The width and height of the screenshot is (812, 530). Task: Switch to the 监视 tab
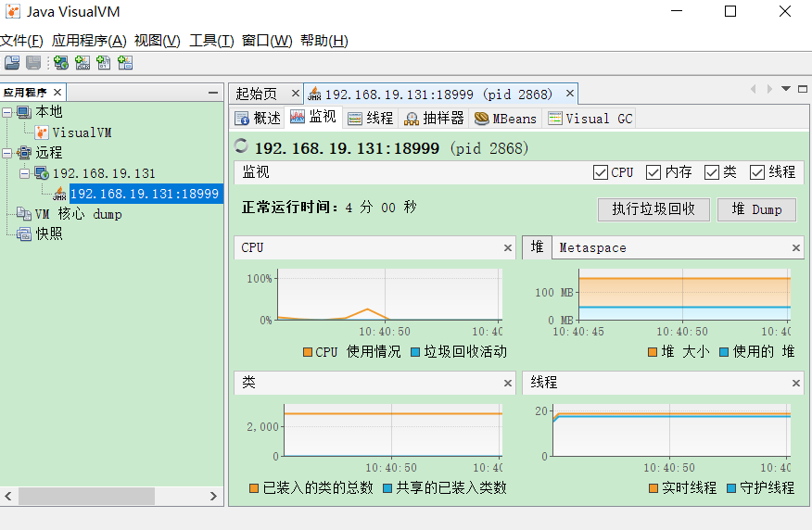(x=313, y=117)
